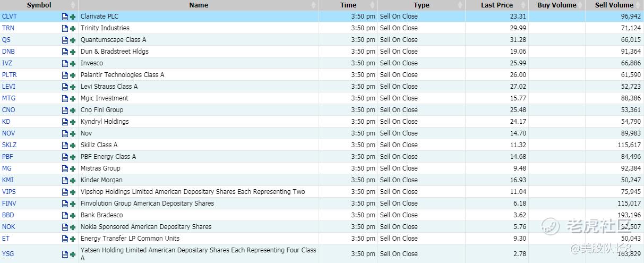This screenshot has height=263, width=644.
Task: Open the document icon for CNO
Action: tap(65, 111)
